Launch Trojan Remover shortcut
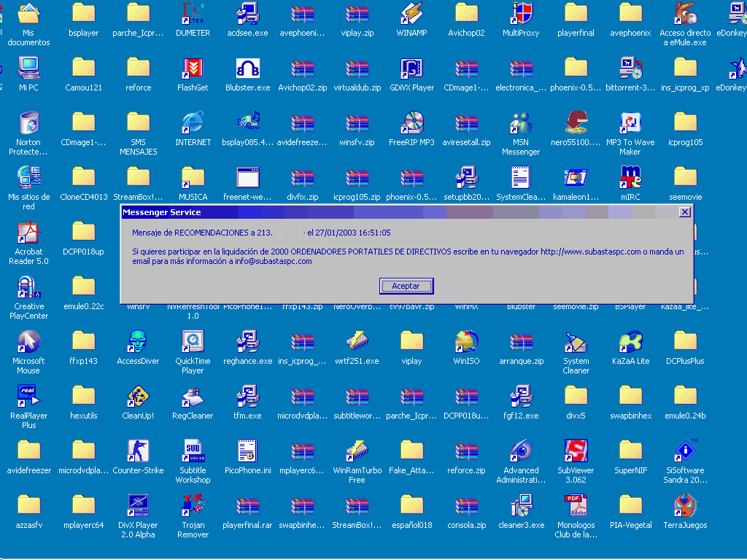The height and width of the screenshot is (560, 747). click(x=193, y=506)
